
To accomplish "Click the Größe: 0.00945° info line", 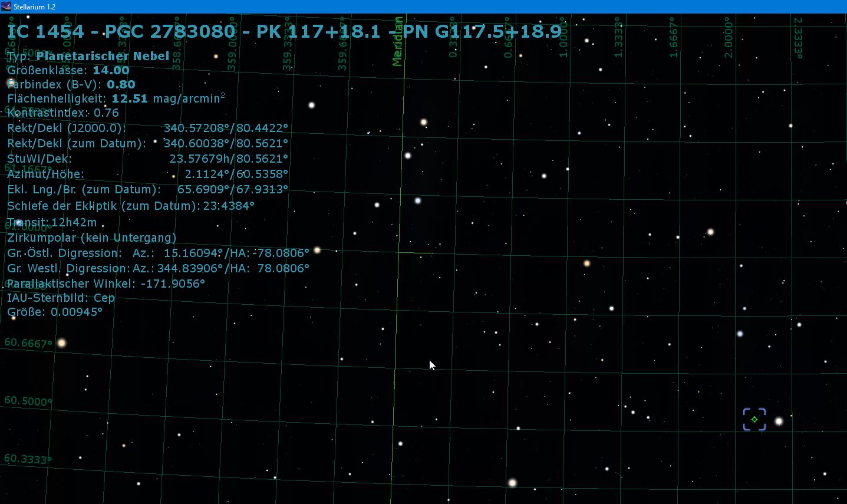I will 54,312.
